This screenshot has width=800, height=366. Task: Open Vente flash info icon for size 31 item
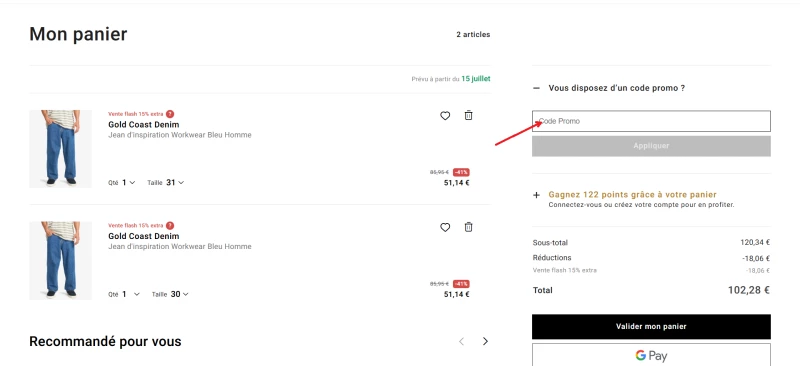tap(170, 114)
